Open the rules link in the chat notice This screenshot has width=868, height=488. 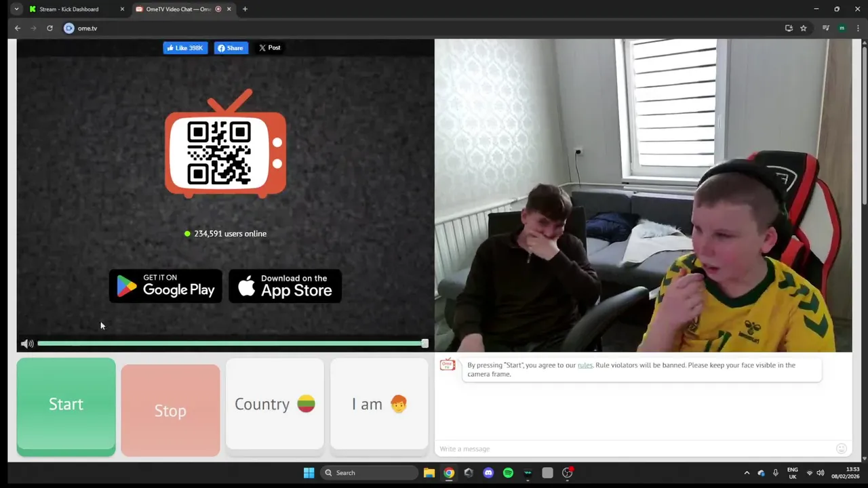pyautogui.click(x=585, y=365)
